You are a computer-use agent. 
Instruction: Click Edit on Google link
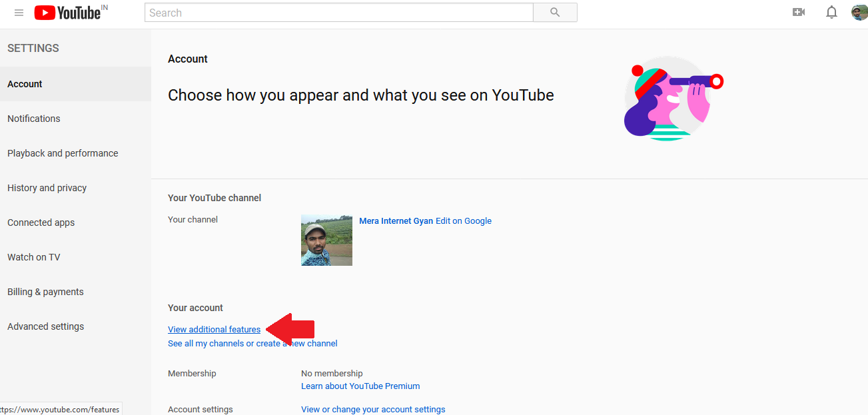pyautogui.click(x=464, y=221)
